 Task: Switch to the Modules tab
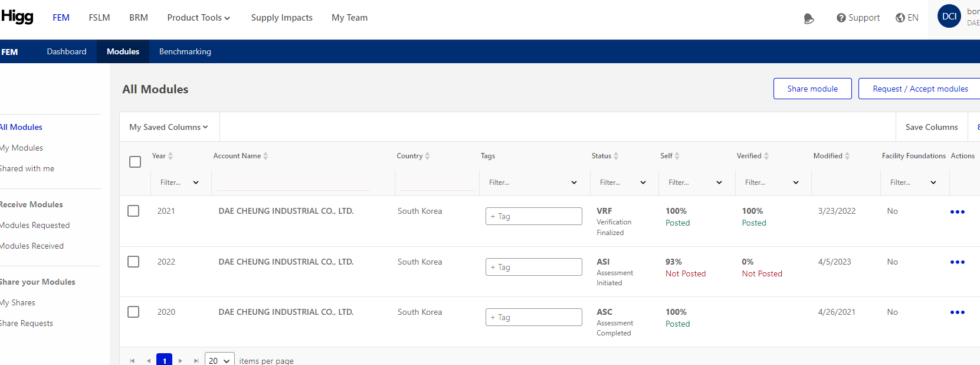(123, 51)
